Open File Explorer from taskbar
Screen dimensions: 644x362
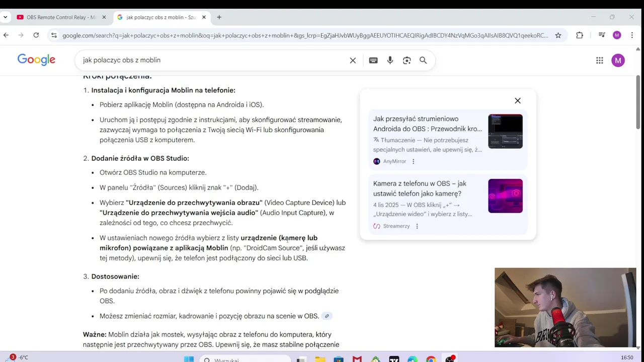click(320, 359)
